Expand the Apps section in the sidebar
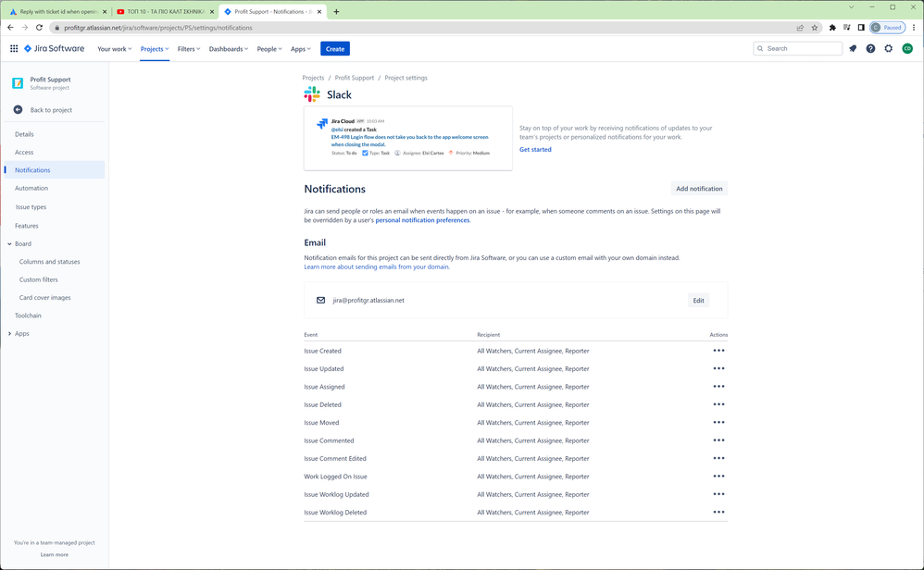This screenshot has width=924, height=570. point(9,334)
